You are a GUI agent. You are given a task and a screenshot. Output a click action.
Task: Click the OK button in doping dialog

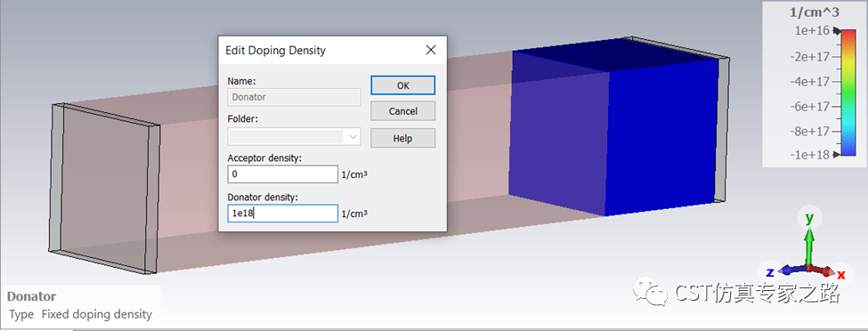point(402,85)
